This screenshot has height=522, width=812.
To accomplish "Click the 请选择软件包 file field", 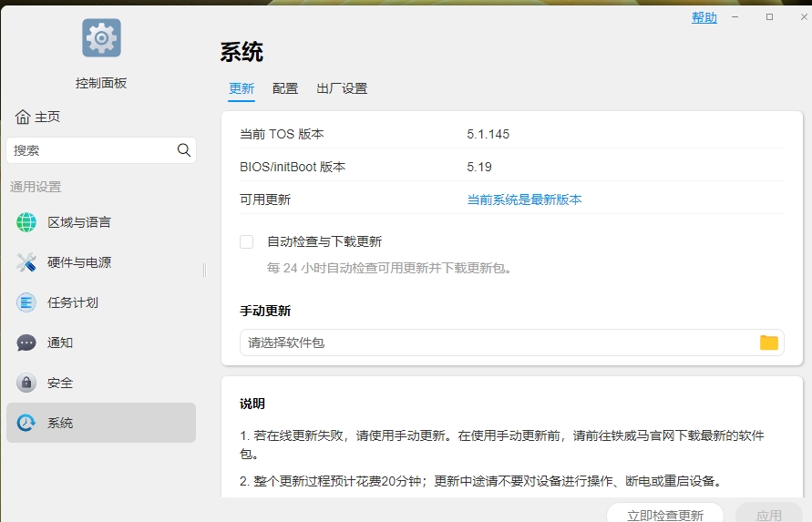I will (511, 343).
